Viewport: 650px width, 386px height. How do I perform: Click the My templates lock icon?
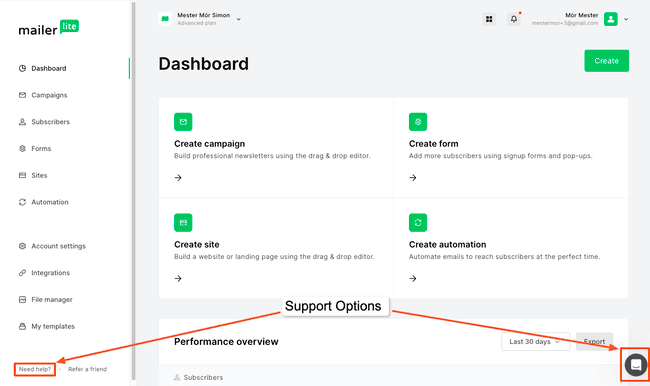(x=22, y=326)
